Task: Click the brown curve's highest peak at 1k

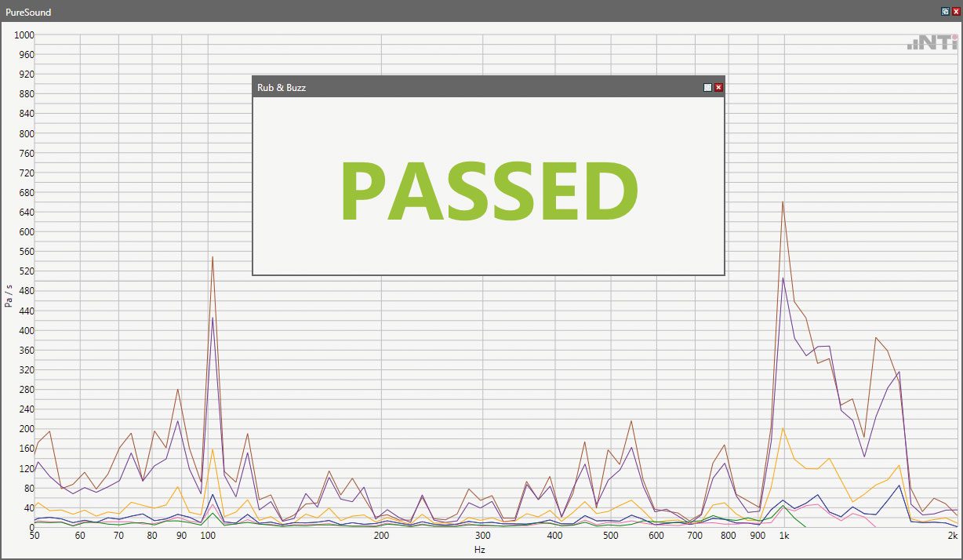Action: [783, 203]
